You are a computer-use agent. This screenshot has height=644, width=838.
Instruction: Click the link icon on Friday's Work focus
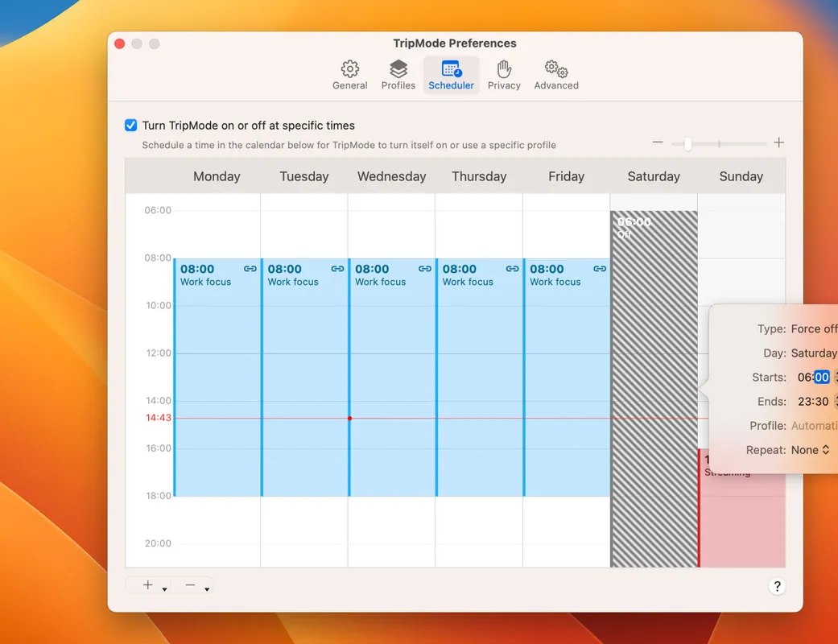[x=600, y=269]
